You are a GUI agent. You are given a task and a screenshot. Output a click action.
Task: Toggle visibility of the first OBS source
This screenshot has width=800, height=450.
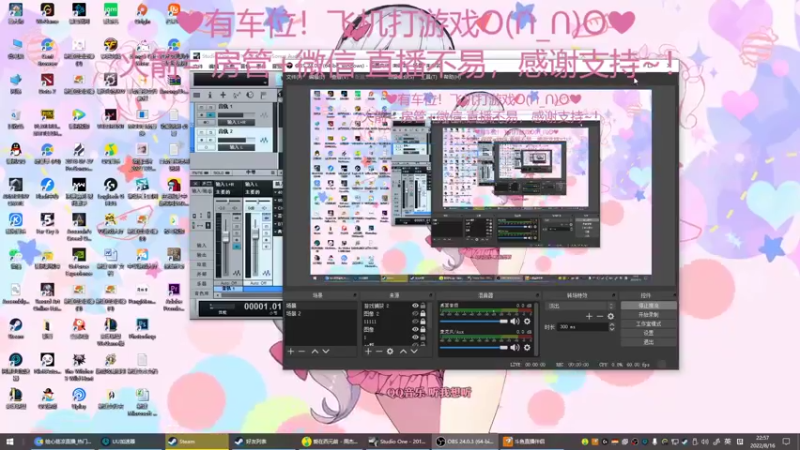(x=415, y=306)
